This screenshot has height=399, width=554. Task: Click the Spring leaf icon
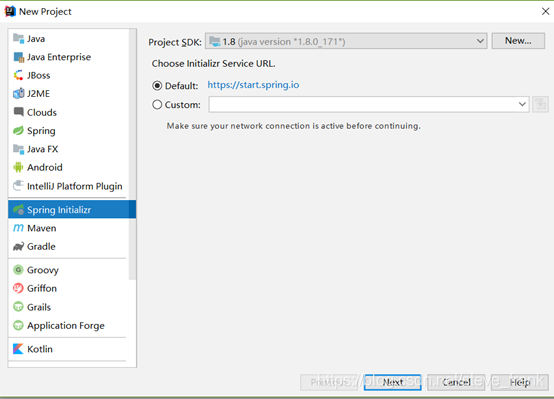[x=18, y=130]
